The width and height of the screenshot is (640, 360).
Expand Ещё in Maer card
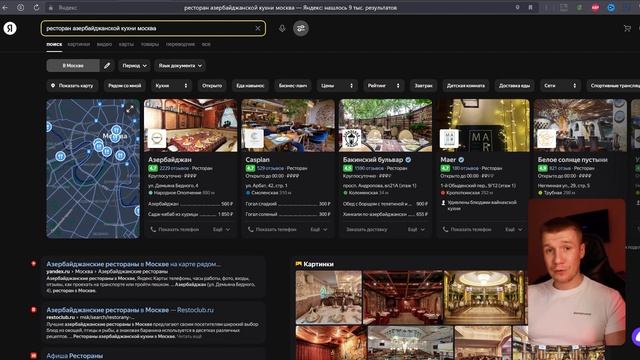tap(514, 229)
